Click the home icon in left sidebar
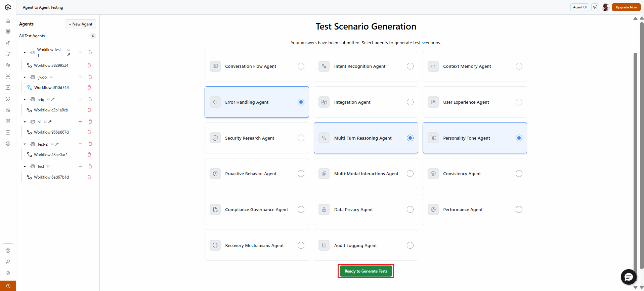644x291 pixels. point(8,21)
